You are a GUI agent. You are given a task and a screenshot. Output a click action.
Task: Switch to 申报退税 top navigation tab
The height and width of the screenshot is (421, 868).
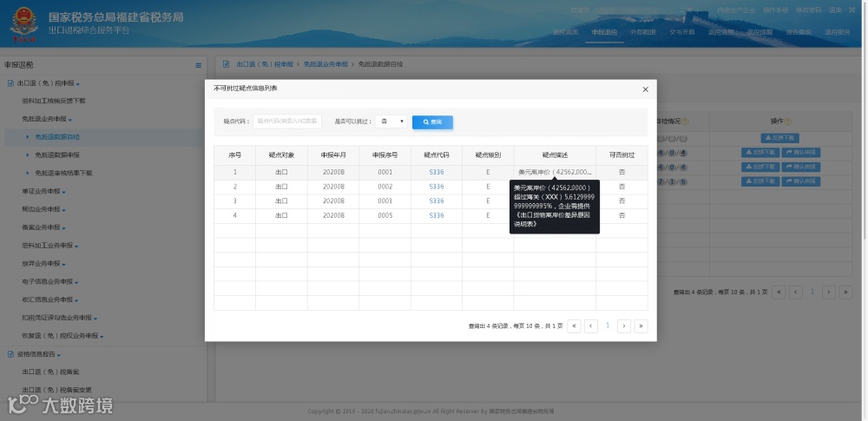pos(604,33)
